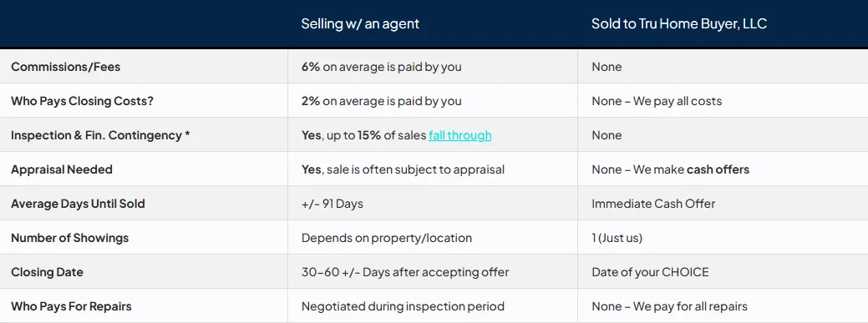
Task: Click '2% on average is paid by you' cell
Action: (x=382, y=101)
